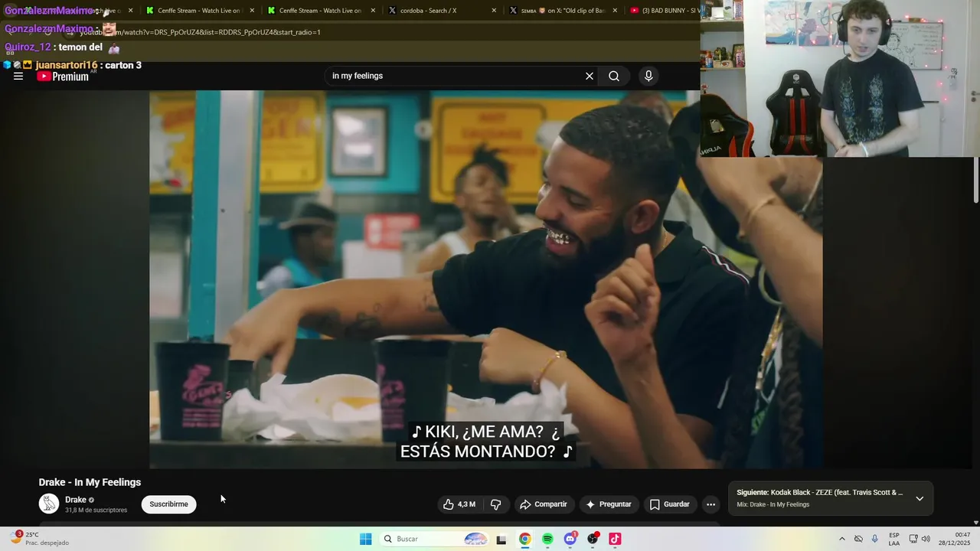Open the black-and-white taskbar app icon
This screenshot has height=551, width=980.
501,540
